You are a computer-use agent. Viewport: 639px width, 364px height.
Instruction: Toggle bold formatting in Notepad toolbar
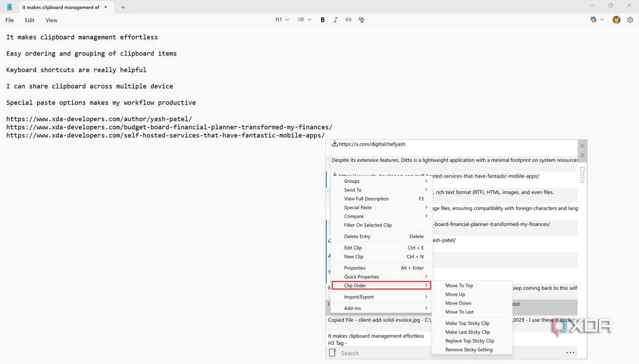(322, 20)
